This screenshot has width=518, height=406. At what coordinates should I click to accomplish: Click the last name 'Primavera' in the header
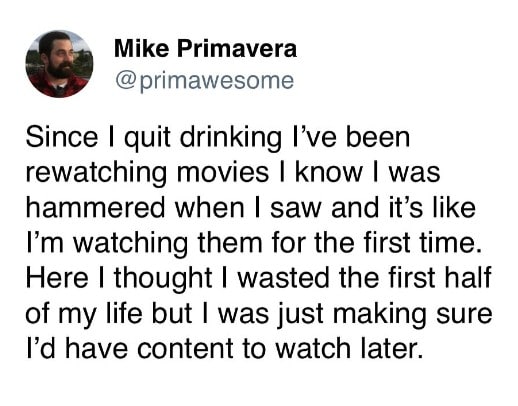point(237,49)
